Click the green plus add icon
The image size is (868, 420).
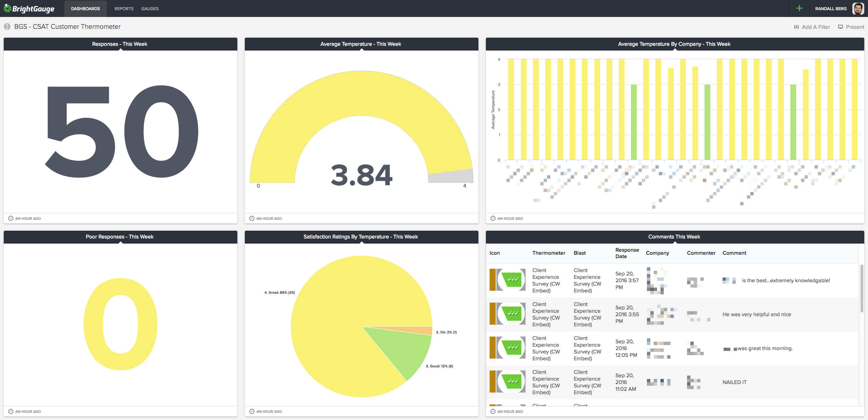[799, 8]
